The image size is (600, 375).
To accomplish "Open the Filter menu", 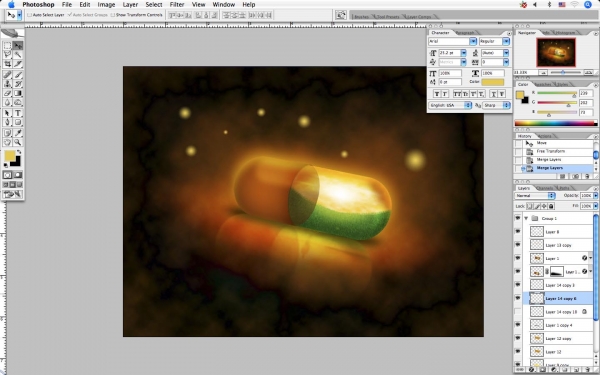I will pos(177,5).
